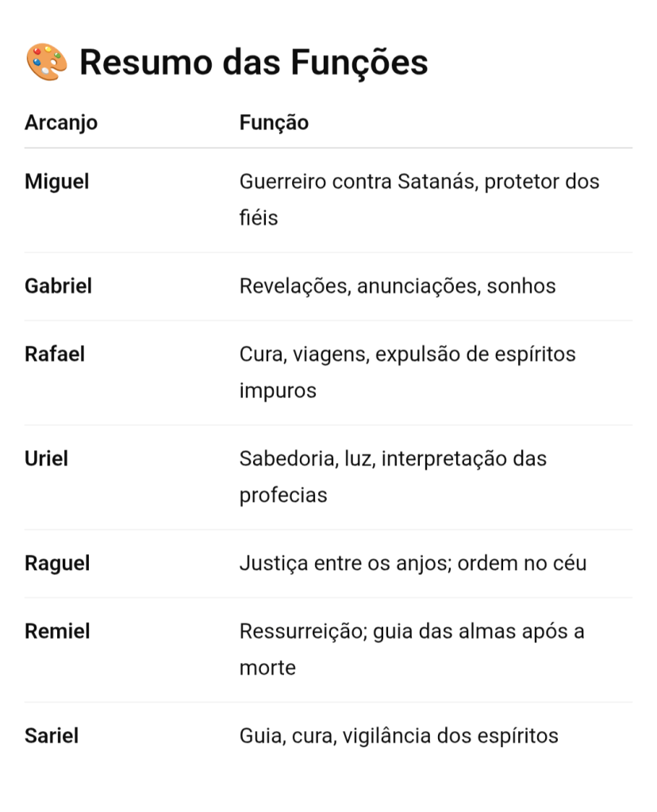Viewport: 657px width, 812px height.
Task: Select the 'Miguel' row name
Action: tap(57, 182)
